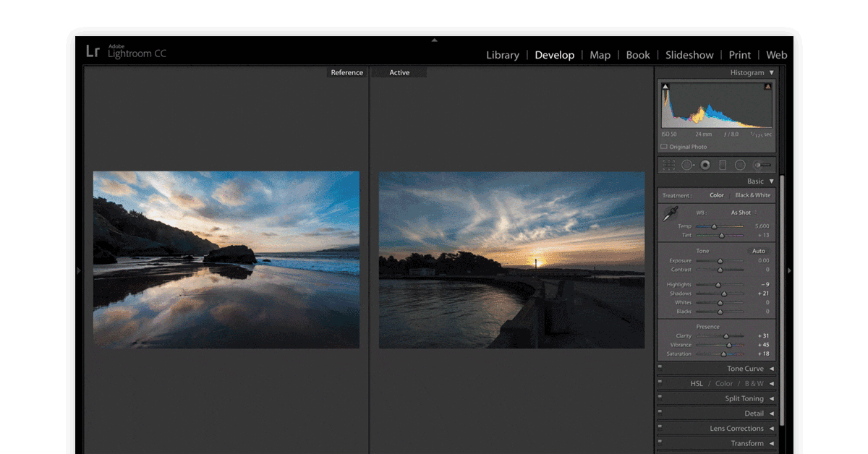
Task: Toggle the highlight clipping indicator on the histogram
Action: pos(768,85)
